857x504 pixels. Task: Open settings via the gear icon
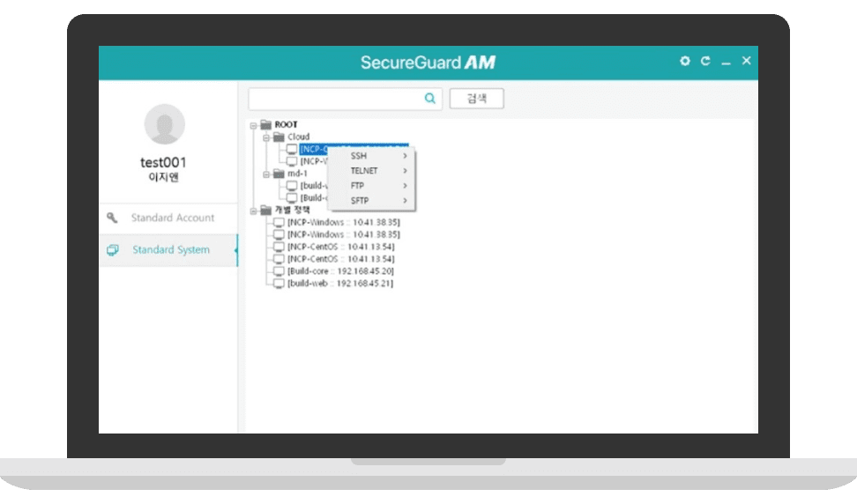click(x=685, y=62)
